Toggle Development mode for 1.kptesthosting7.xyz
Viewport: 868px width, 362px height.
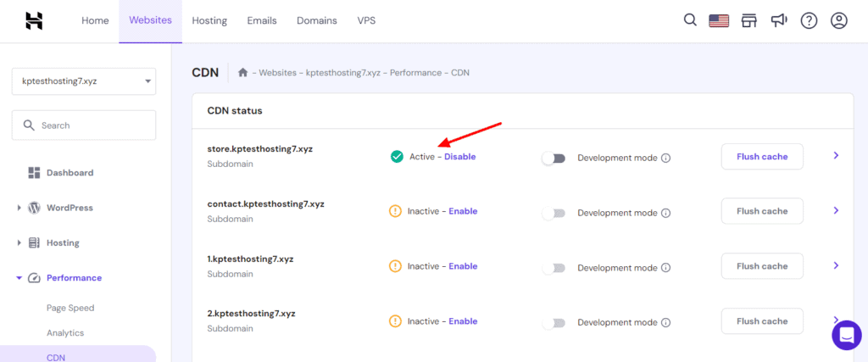pyautogui.click(x=553, y=268)
